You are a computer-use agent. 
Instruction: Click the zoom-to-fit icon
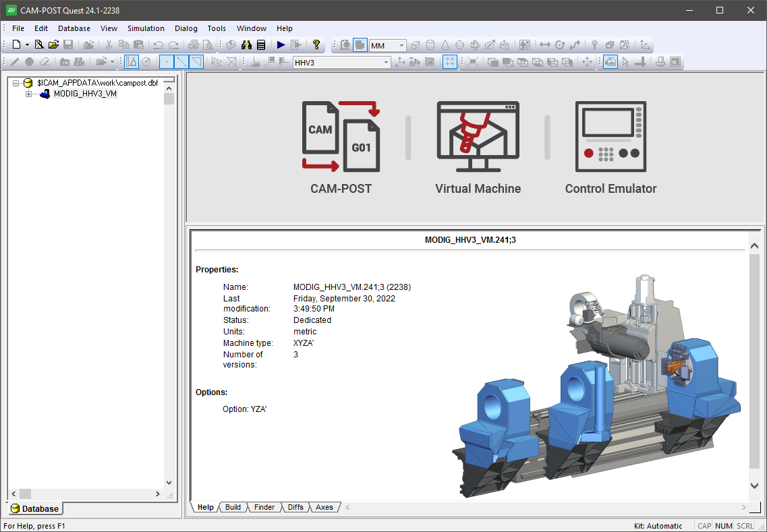tap(472, 61)
